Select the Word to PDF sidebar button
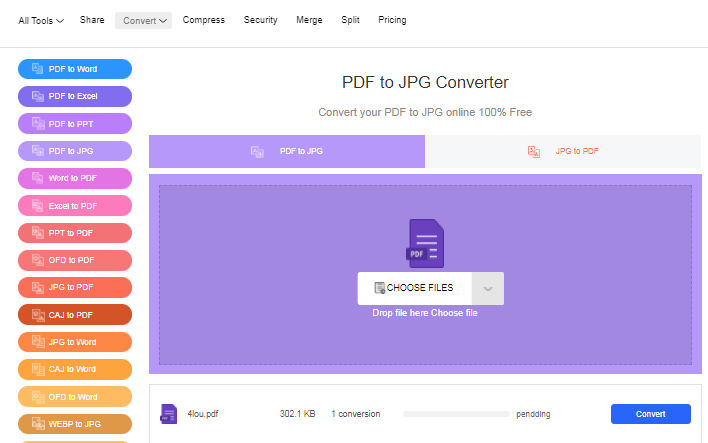Image resolution: width=708 pixels, height=443 pixels. (75, 178)
